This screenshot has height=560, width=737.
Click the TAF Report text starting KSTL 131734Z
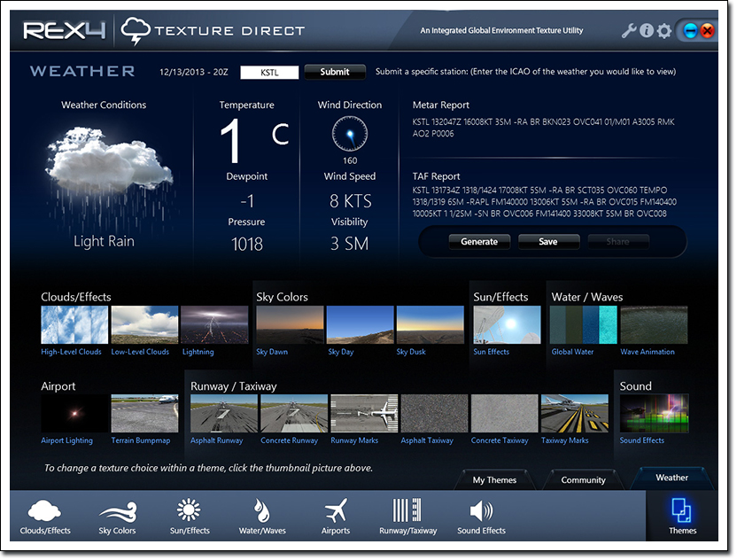pyautogui.click(x=544, y=202)
